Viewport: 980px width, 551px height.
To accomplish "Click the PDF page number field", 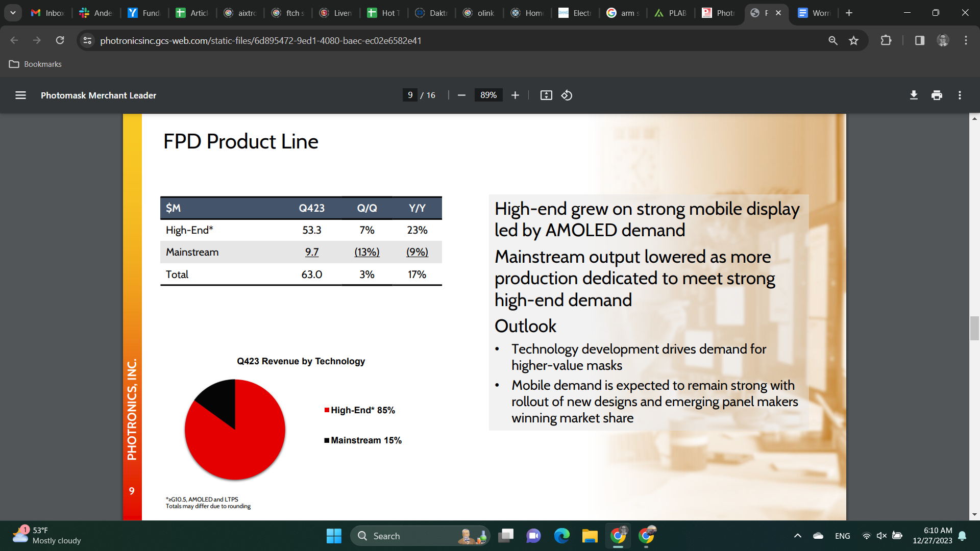I will [x=410, y=95].
